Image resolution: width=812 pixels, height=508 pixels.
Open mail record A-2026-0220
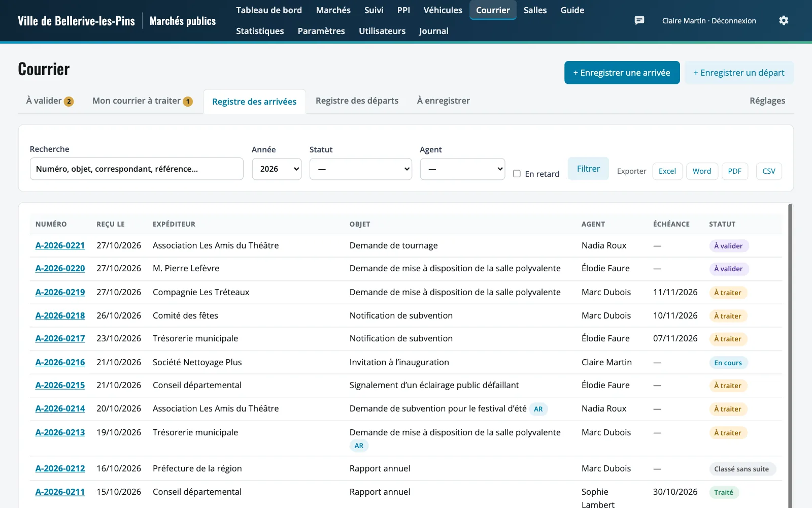click(60, 268)
